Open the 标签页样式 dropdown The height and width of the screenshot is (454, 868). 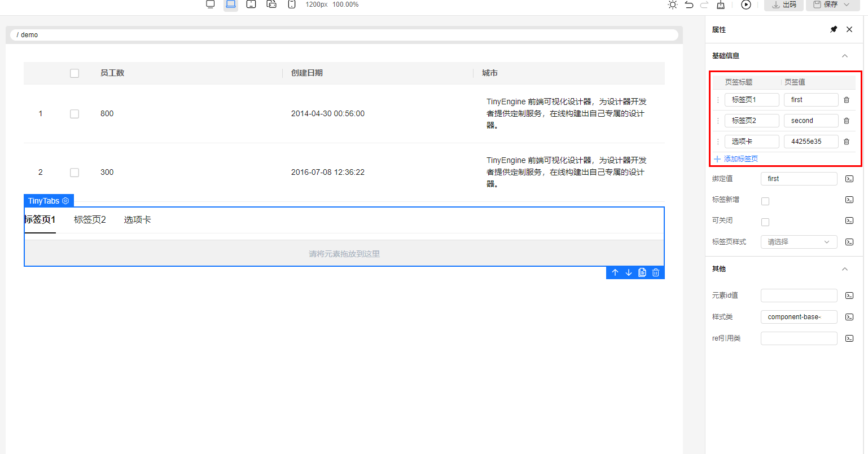pyautogui.click(x=799, y=242)
